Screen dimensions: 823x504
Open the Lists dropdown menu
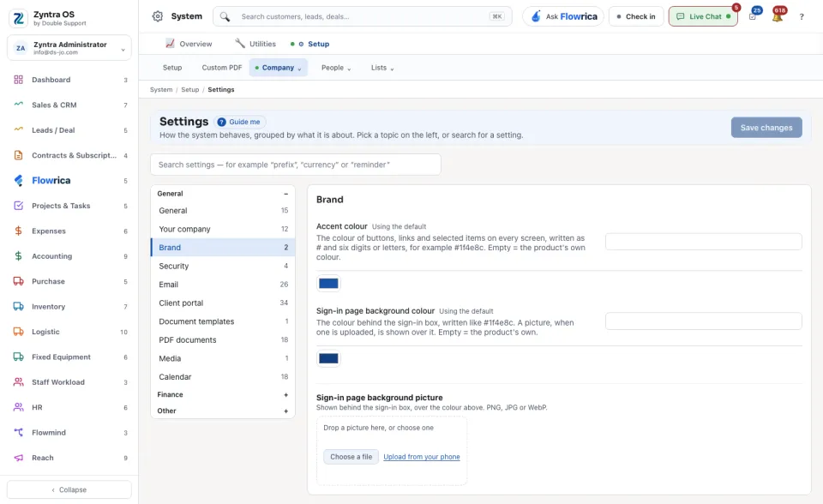click(382, 68)
